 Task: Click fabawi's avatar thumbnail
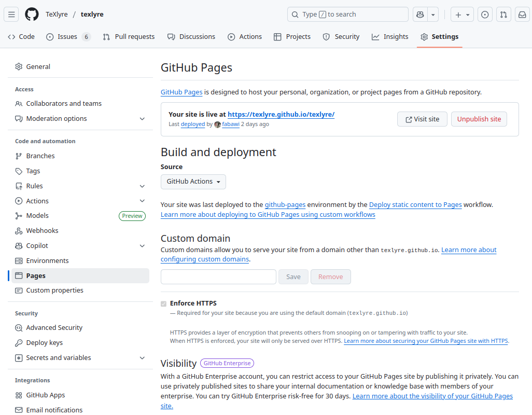point(217,125)
